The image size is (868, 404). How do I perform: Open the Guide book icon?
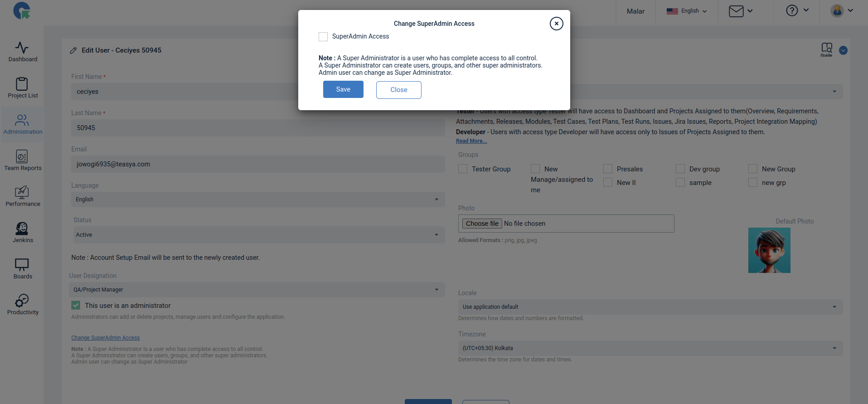click(x=826, y=49)
